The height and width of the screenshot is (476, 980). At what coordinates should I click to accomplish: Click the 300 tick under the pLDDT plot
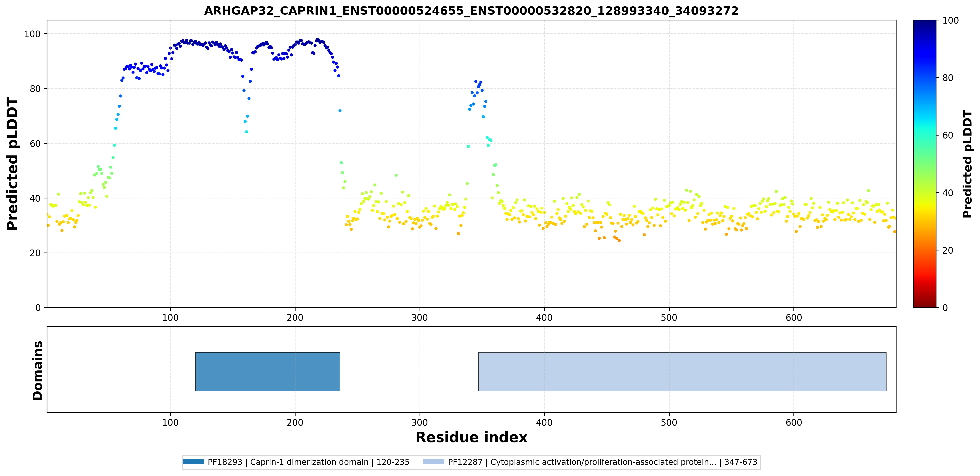pos(420,318)
